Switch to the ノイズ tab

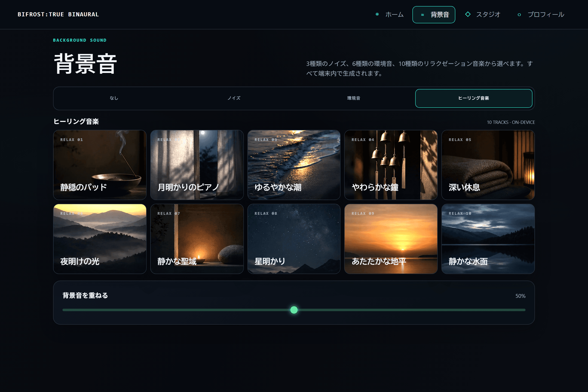click(234, 98)
